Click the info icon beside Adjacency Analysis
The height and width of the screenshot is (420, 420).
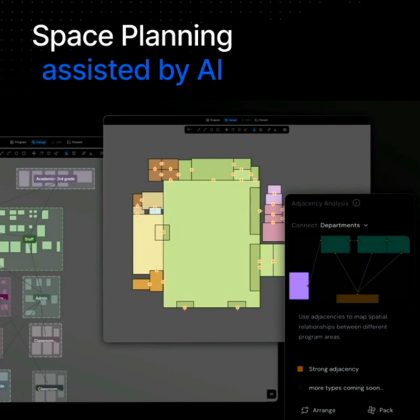(x=356, y=203)
